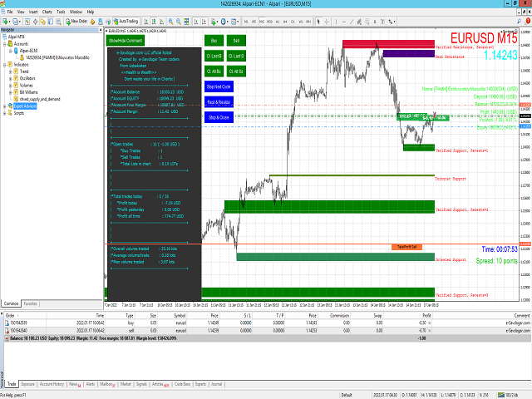Viewport: 532px width, 399px height.
Task: Toggle the Data Window toolbar icon
Action: click(x=35, y=22)
